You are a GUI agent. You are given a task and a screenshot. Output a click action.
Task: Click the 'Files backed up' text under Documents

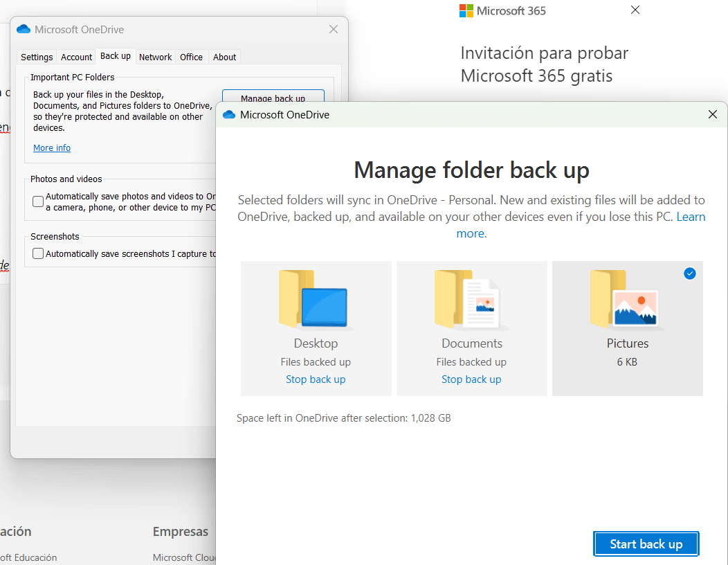[x=471, y=362]
